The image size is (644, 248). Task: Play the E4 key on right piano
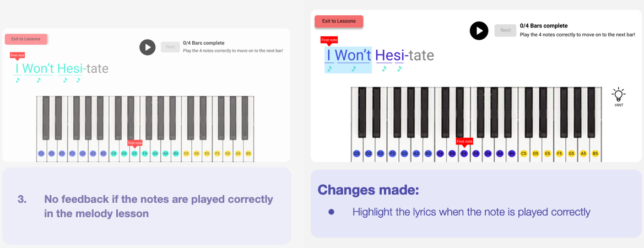pyautogui.click(x=464, y=153)
